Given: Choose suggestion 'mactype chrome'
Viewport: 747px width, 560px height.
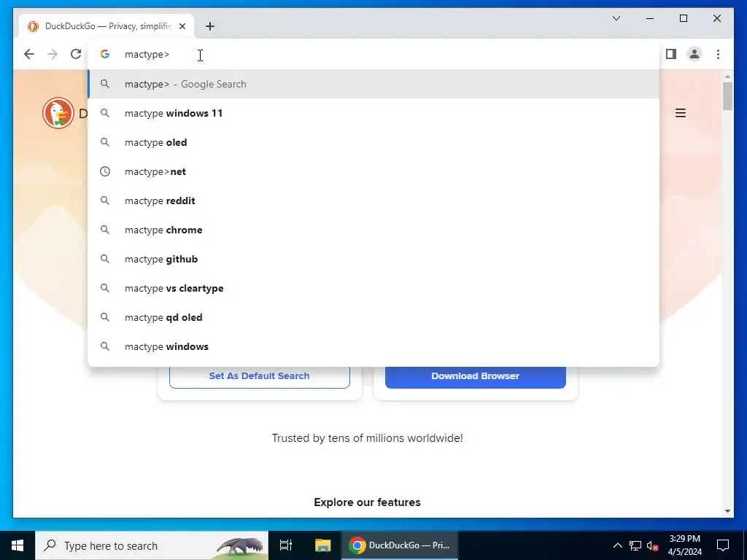Looking at the screenshot, I should pyautogui.click(x=374, y=230).
